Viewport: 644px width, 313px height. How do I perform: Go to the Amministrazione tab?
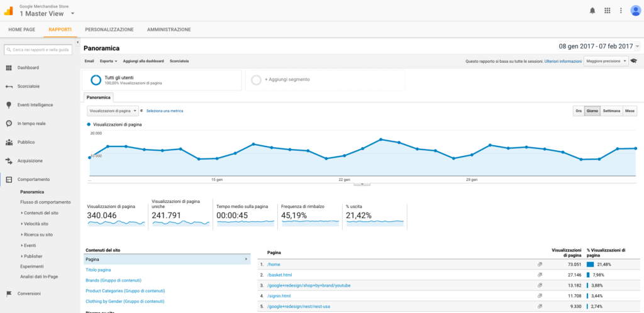pos(169,30)
